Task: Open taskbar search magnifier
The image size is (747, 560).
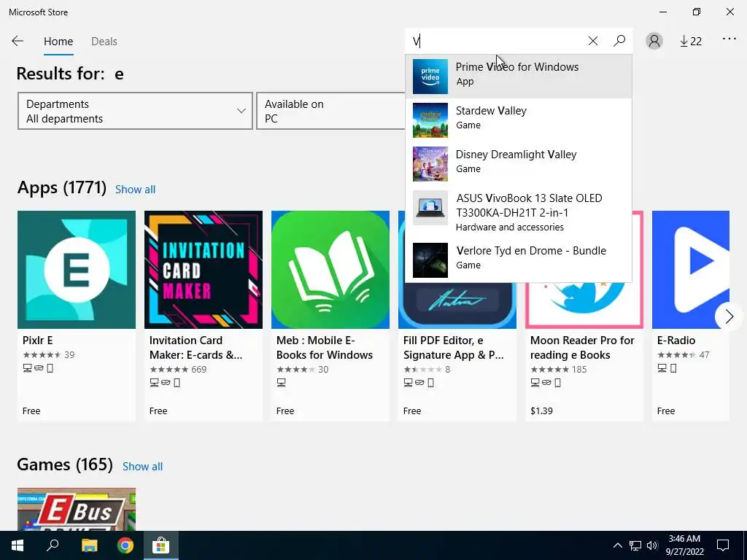Action: (53, 545)
